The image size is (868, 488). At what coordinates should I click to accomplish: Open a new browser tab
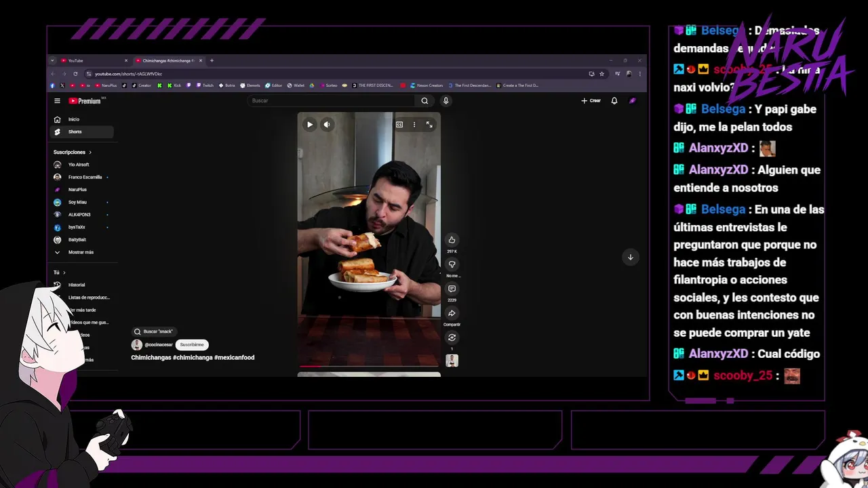click(212, 60)
